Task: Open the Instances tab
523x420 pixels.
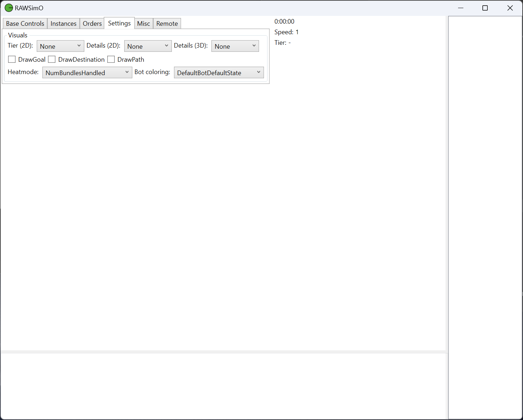Action: pyautogui.click(x=64, y=24)
